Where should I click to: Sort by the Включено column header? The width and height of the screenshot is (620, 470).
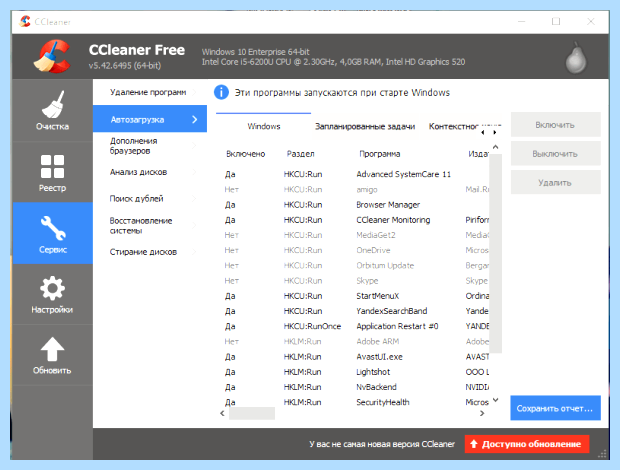click(x=246, y=154)
